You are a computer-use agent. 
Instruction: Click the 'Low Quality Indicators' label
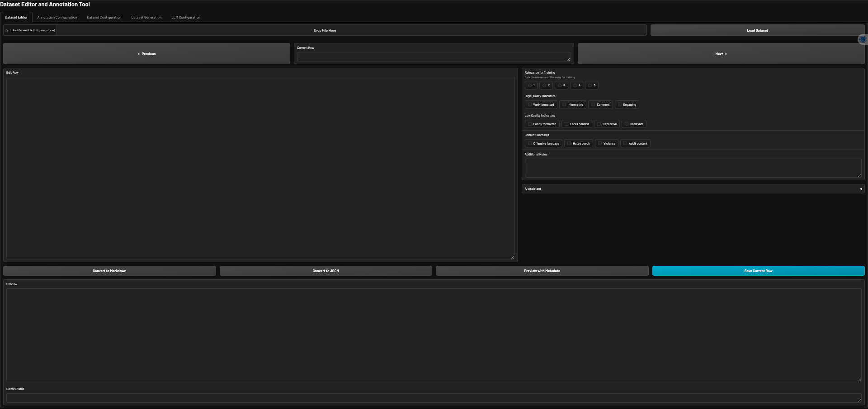coord(539,116)
